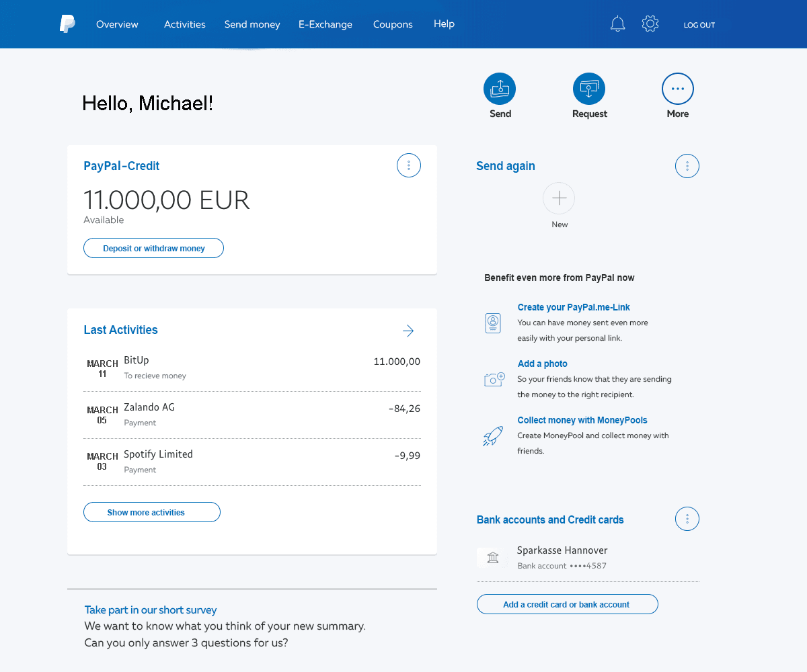Open Send money in navigation bar
Image resolution: width=807 pixels, height=672 pixels.
252,24
